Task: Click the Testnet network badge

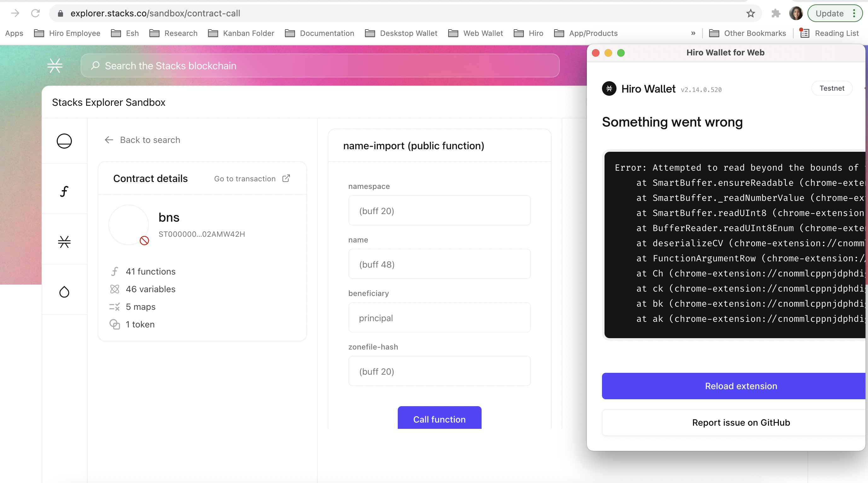Action: (x=832, y=88)
